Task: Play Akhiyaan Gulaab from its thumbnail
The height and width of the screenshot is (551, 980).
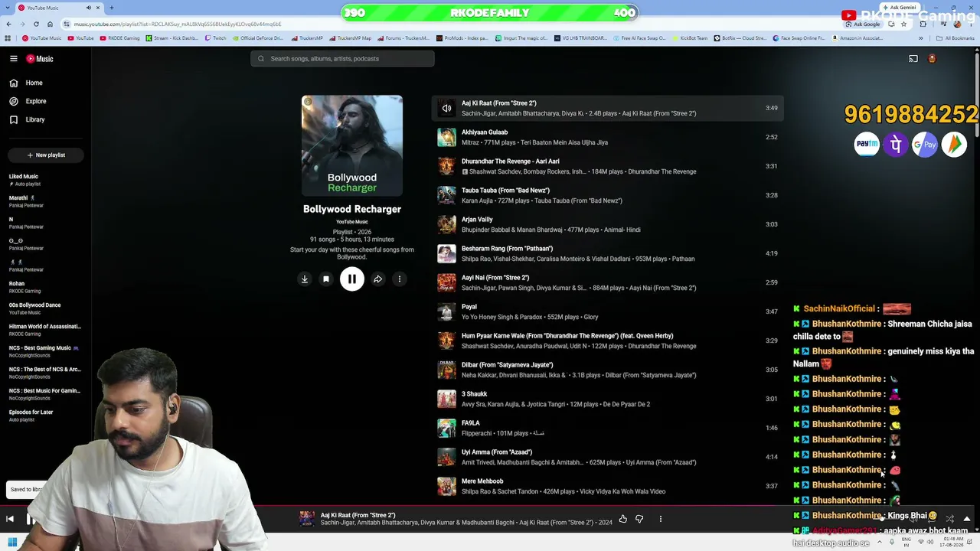Action: [x=446, y=137]
